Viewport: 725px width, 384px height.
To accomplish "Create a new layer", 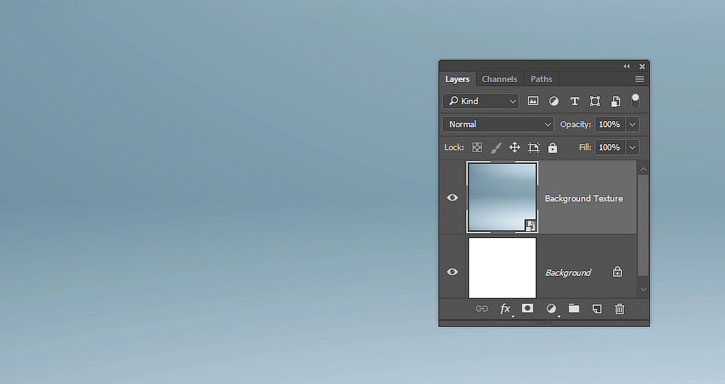I will 597,309.
